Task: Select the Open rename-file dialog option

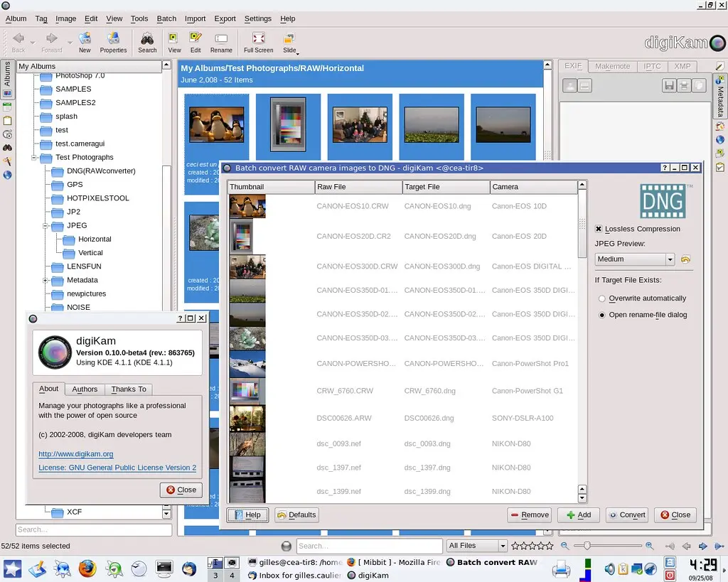Action: pyautogui.click(x=601, y=314)
